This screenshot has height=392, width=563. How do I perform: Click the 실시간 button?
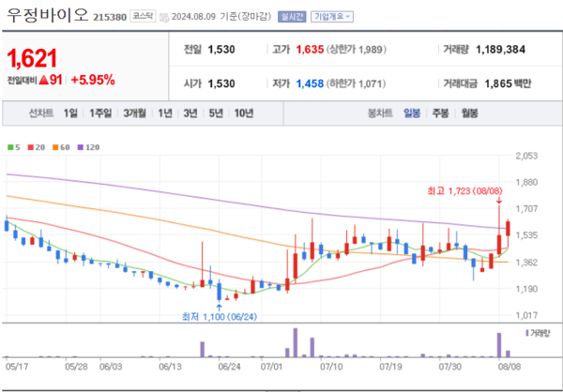[292, 17]
